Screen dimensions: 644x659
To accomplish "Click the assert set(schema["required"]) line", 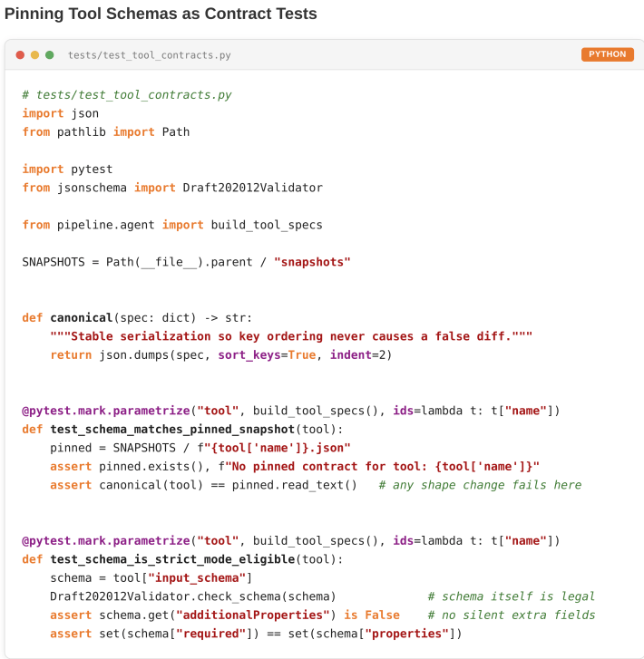I will pos(256,634).
